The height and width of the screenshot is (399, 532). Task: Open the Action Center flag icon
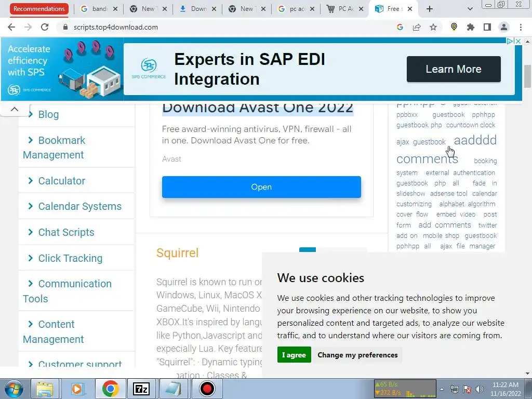pos(467,389)
